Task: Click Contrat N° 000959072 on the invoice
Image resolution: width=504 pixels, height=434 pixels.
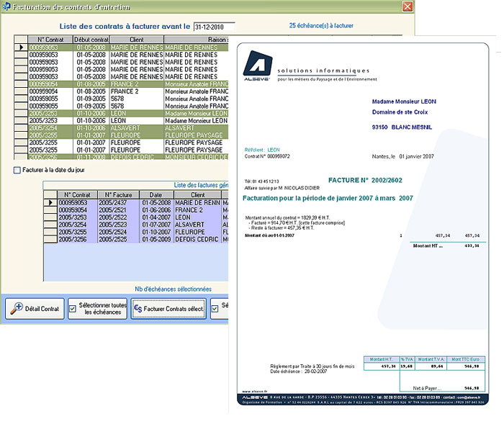Action: 267,156
